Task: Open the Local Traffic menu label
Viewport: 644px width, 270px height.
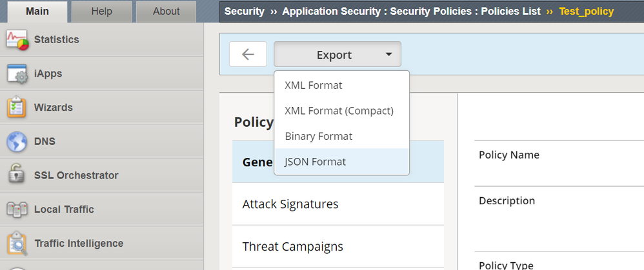Action: [64, 209]
